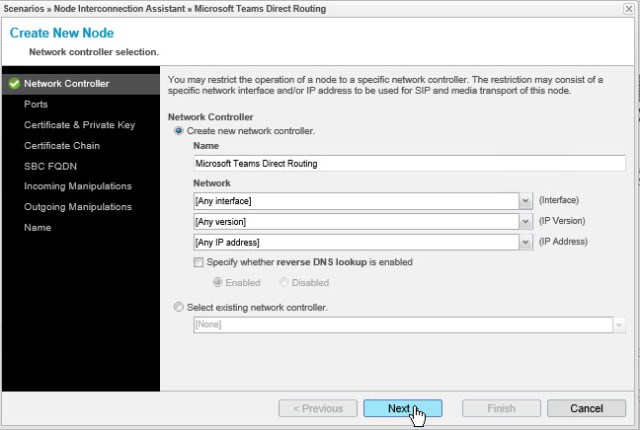Expand the IP Version dropdown
The height and width of the screenshot is (430, 640).
point(526,221)
